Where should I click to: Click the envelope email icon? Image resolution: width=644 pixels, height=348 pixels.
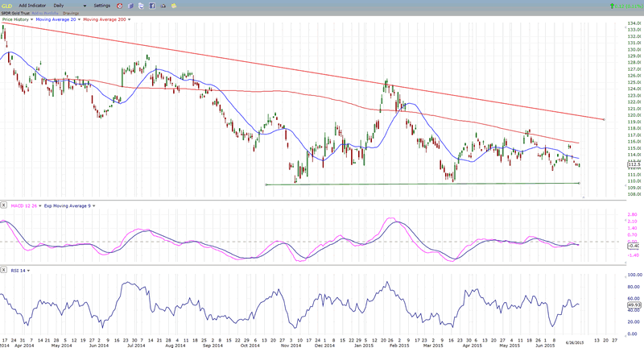(x=163, y=6)
